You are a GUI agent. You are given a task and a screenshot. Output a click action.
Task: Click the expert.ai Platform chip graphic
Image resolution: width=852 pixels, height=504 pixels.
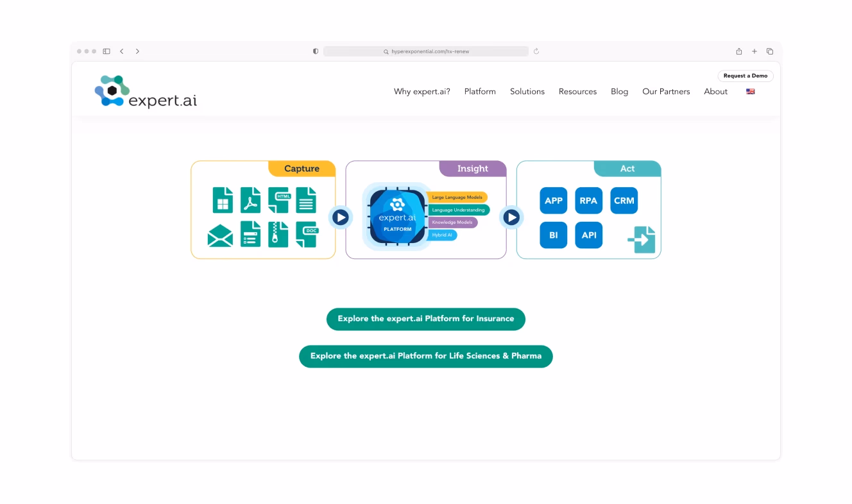pyautogui.click(x=397, y=217)
